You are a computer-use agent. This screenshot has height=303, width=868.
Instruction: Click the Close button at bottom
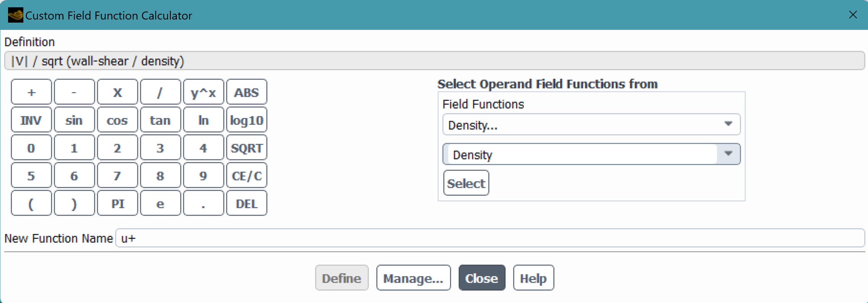[x=481, y=278]
